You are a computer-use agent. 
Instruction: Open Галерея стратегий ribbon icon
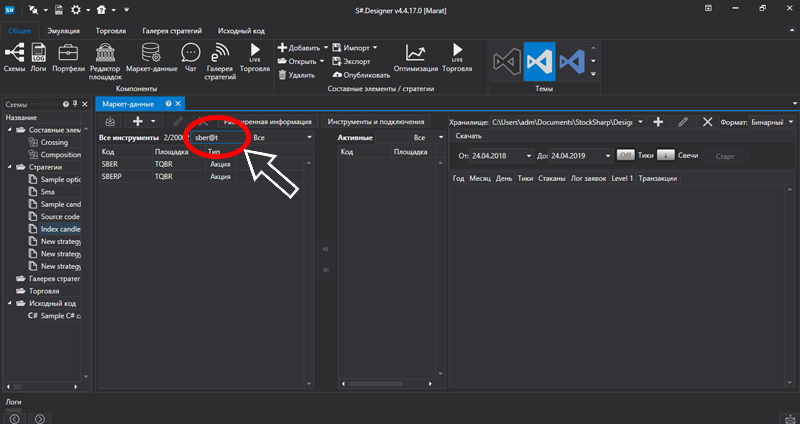click(x=220, y=56)
